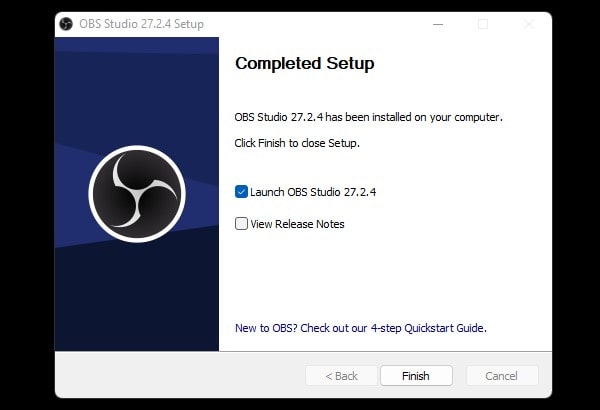The image size is (600, 410).
Task: Click the Completed Setup heading
Action: click(305, 64)
